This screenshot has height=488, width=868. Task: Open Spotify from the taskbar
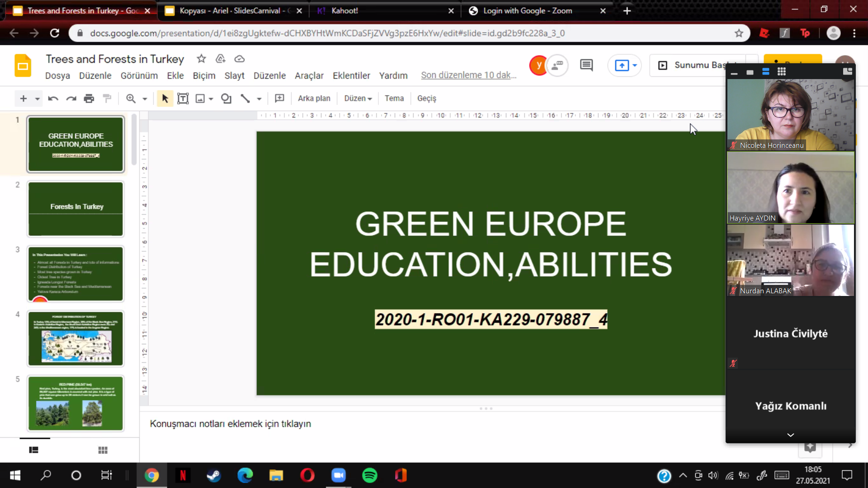coord(369,475)
